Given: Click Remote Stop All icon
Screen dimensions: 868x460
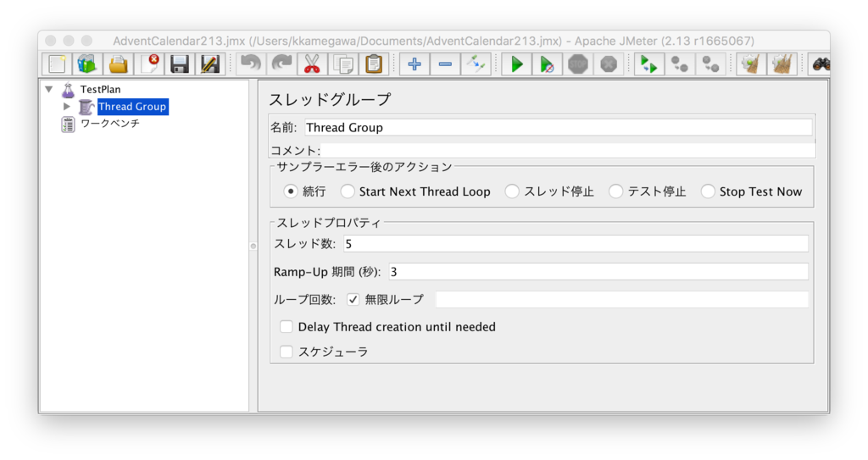Looking at the screenshot, I should [x=680, y=64].
